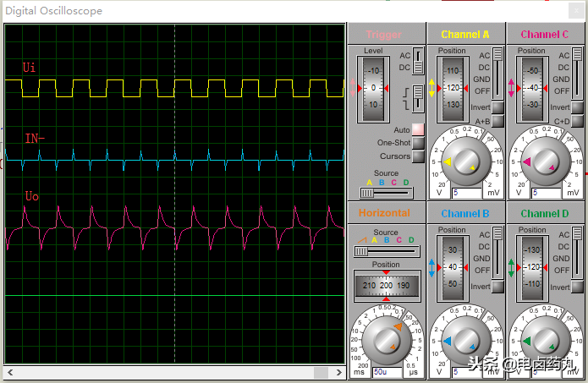588x383 pixels.
Task: Click the Channel B blue position arrows
Action: click(431, 268)
